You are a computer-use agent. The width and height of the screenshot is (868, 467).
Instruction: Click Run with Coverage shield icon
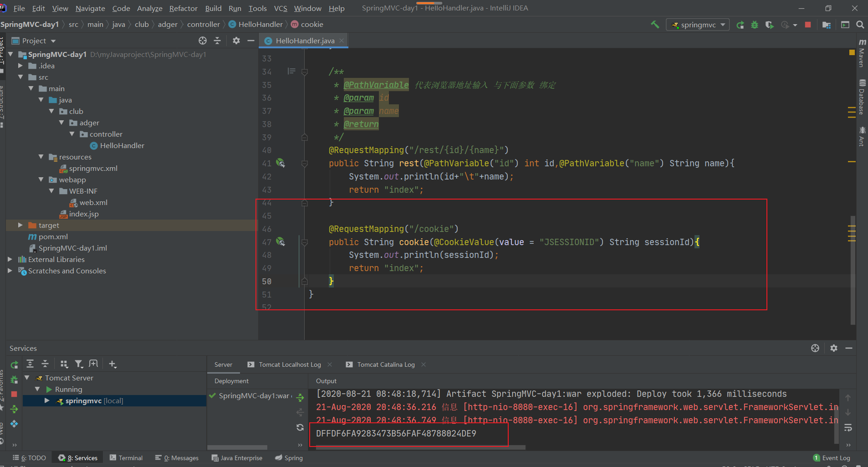click(769, 25)
